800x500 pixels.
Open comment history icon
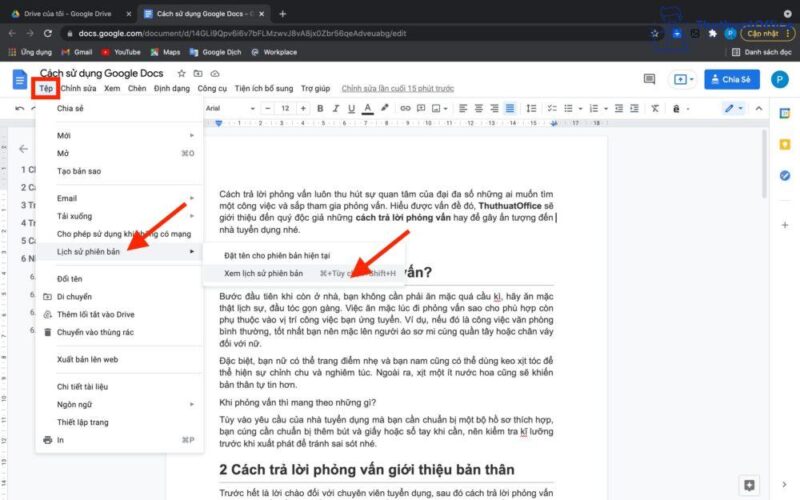tap(649, 79)
